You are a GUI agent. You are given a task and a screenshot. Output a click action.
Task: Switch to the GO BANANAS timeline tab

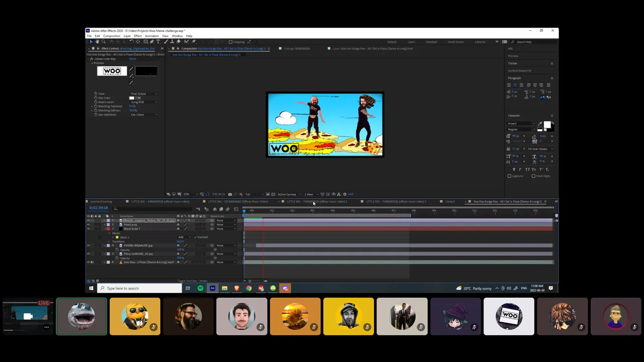tap(238, 202)
